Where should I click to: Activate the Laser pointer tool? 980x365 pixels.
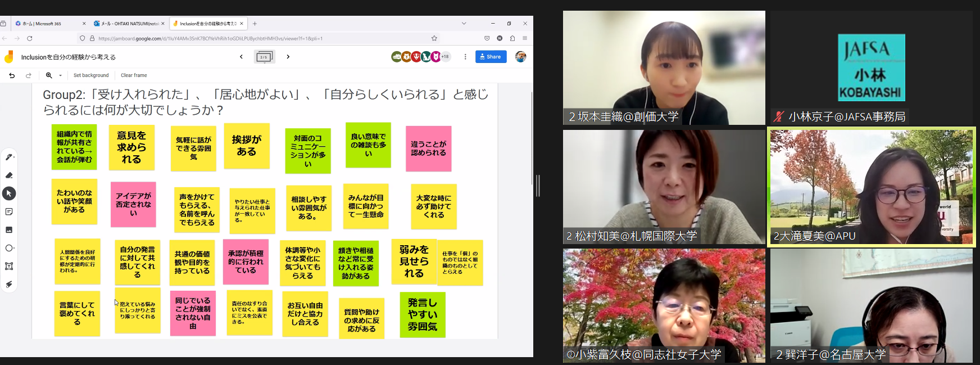[x=9, y=285]
